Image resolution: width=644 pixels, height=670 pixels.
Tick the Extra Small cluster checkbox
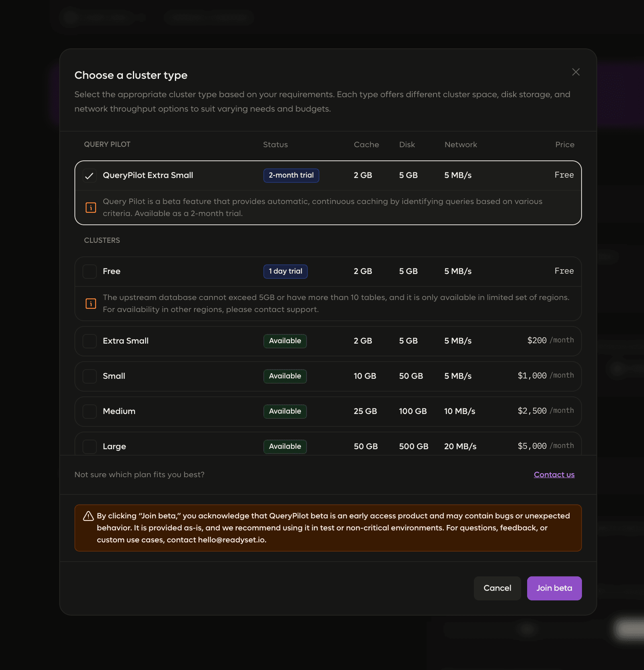click(90, 341)
